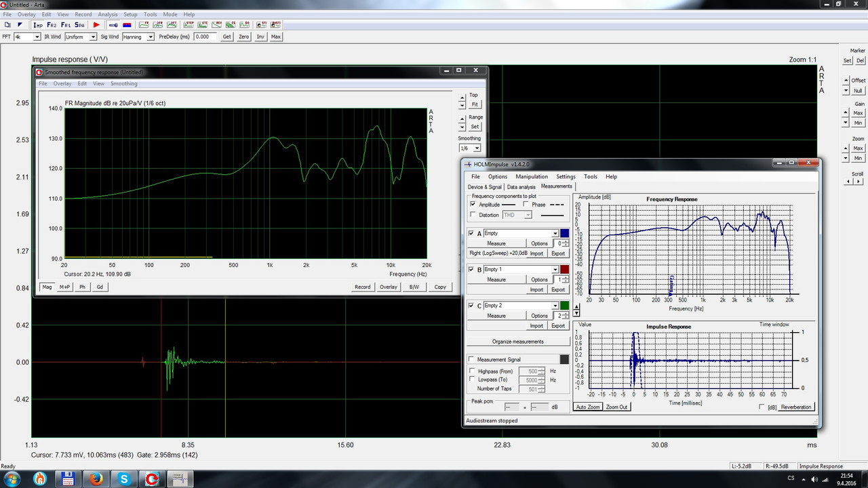The height and width of the screenshot is (488, 868).
Task: Click the BD burst decay icon
Action: (x=245, y=25)
